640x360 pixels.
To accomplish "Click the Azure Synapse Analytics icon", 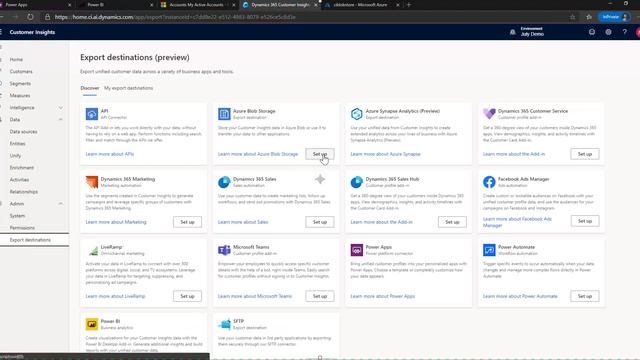I will [356, 114].
